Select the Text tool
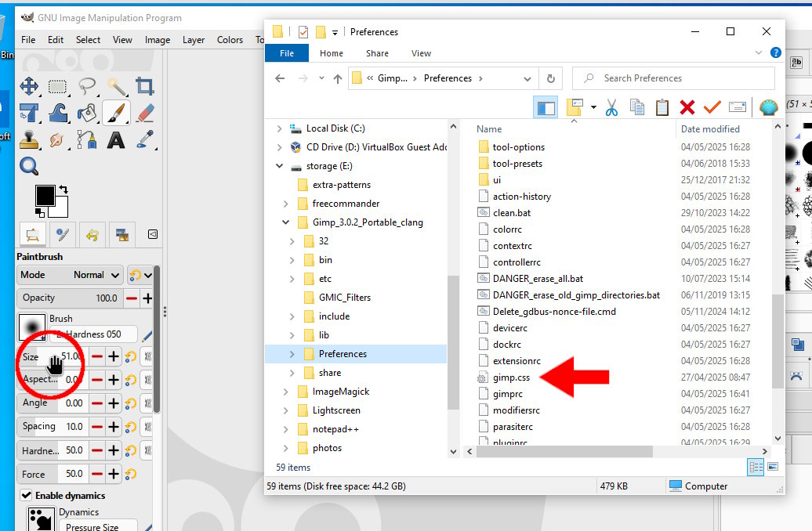The height and width of the screenshot is (531, 812). [116, 140]
